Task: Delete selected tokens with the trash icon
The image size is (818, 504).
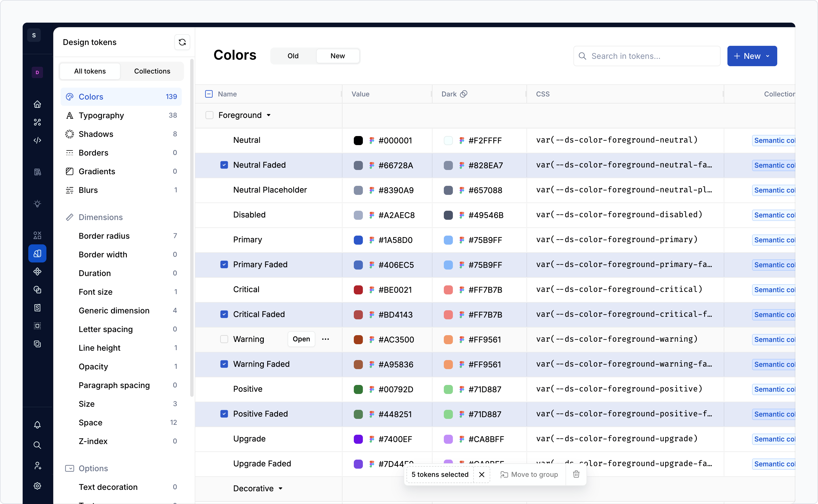Action: [x=576, y=474]
